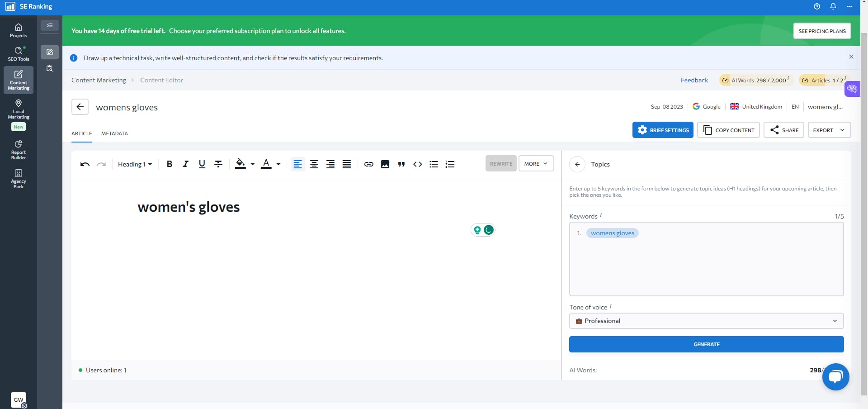Open the Projects section in the sidebar

[x=18, y=30]
